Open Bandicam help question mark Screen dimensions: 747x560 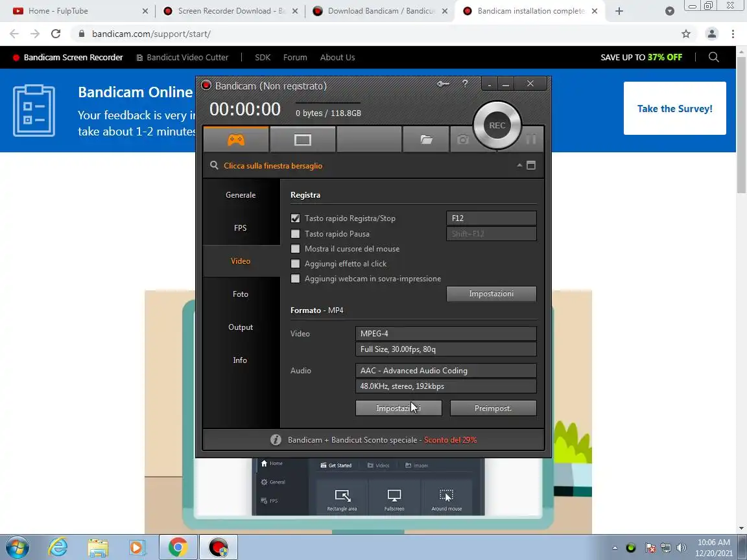[x=465, y=84]
